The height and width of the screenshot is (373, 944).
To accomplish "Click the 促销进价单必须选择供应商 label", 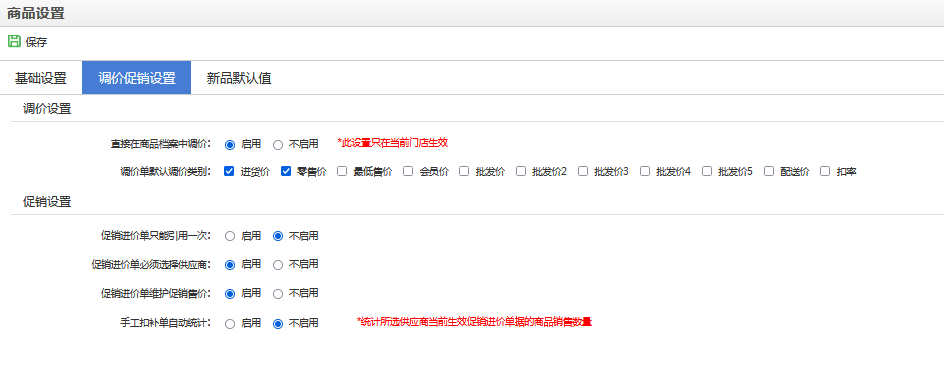I will (151, 264).
